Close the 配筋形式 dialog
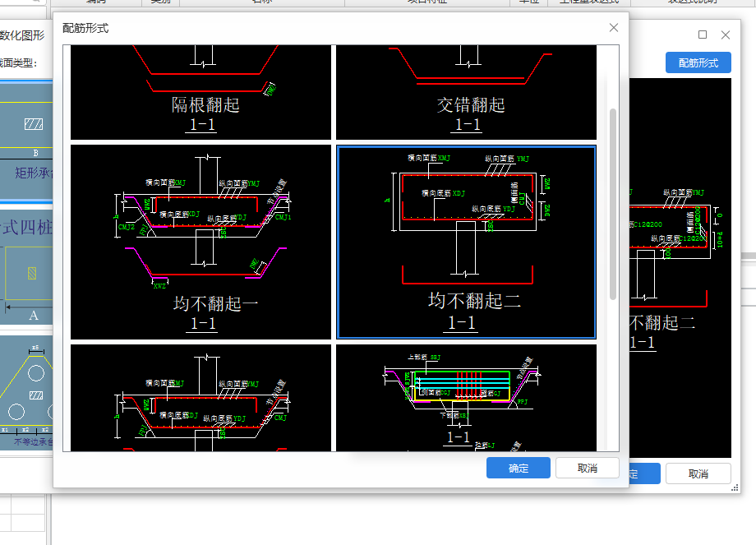The width and height of the screenshot is (756, 545). click(x=613, y=27)
